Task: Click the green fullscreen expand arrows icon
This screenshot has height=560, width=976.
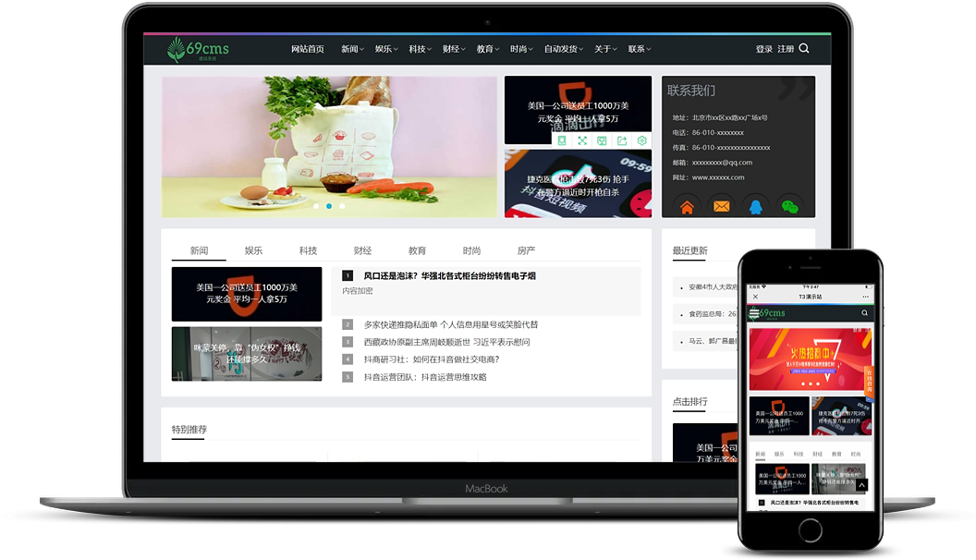Action: point(582,140)
